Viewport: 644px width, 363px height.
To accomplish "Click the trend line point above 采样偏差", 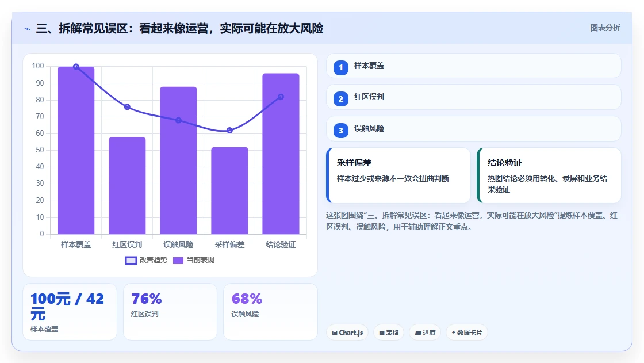I will (x=229, y=131).
